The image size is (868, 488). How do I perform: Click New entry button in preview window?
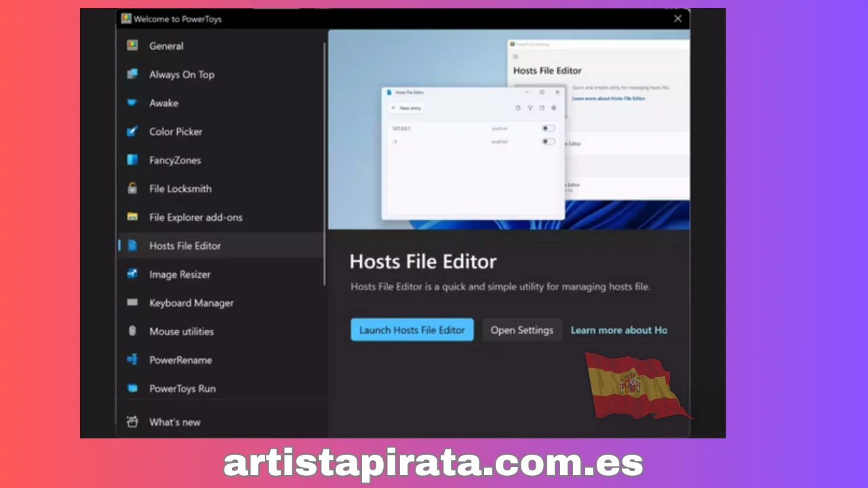(406, 108)
